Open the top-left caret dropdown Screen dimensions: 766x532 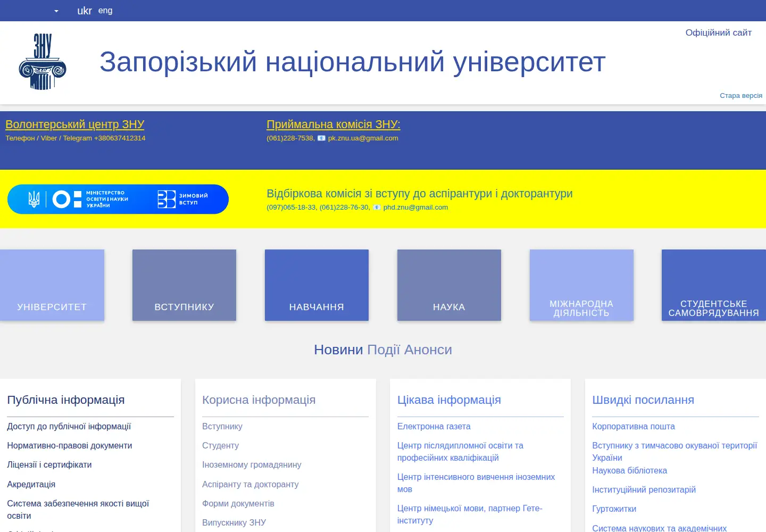(56, 11)
